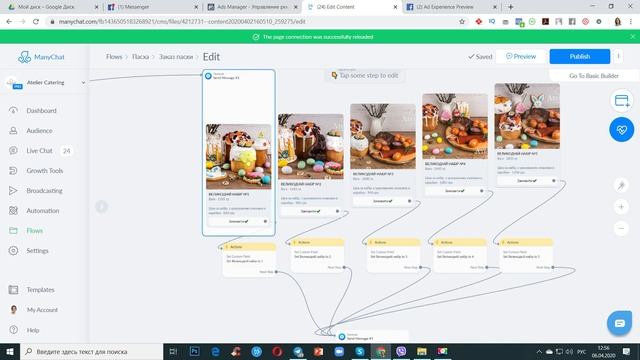Viewport: 640px width, 360px height.
Task: Select the first Actions step node
Action: click(x=249, y=260)
